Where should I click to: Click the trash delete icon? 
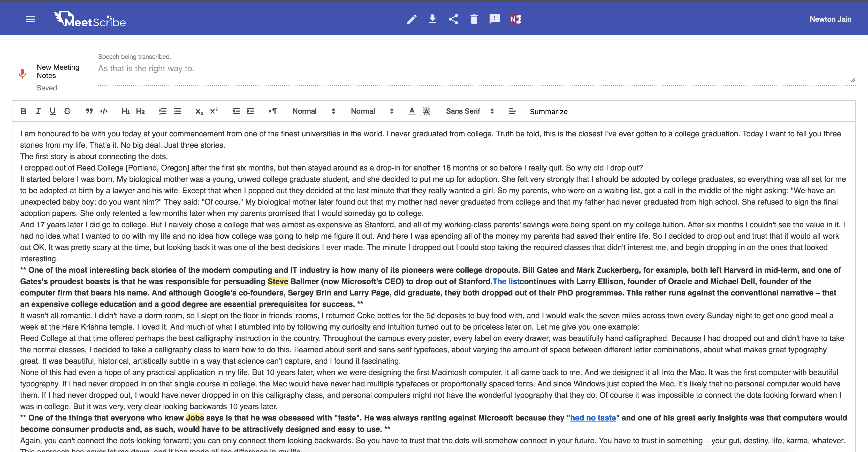pyautogui.click(x=474, y=19)
